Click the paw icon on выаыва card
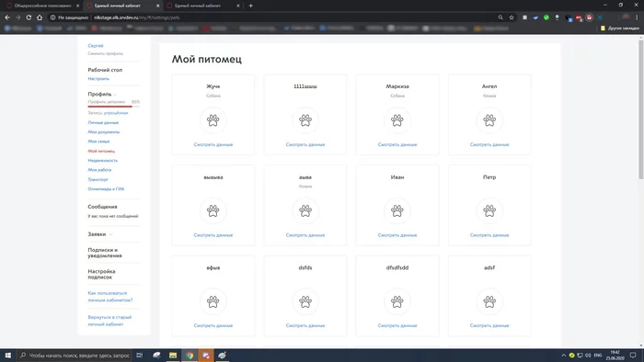The height and width of the screenshot is (362, 644). (213, 211)
